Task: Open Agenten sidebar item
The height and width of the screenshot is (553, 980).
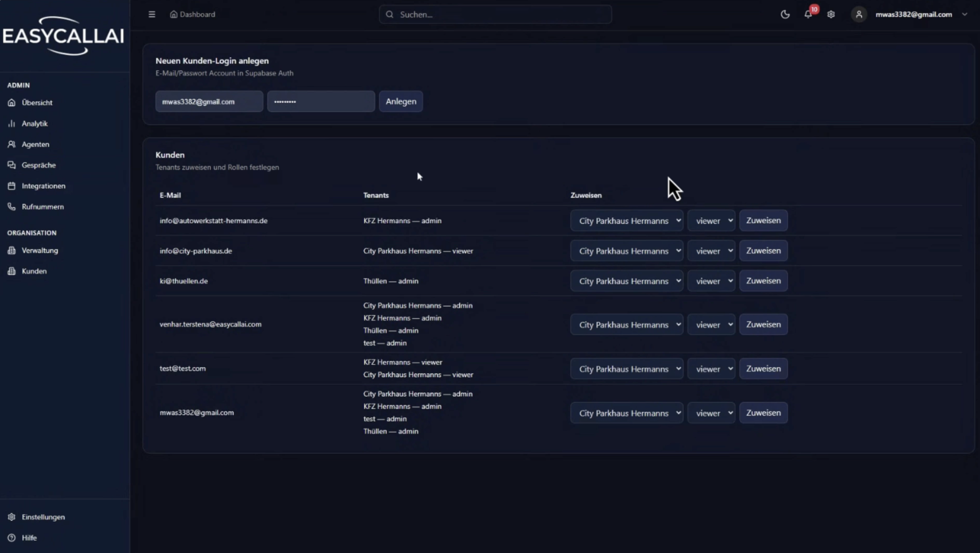Action: (x=35, y=144)
